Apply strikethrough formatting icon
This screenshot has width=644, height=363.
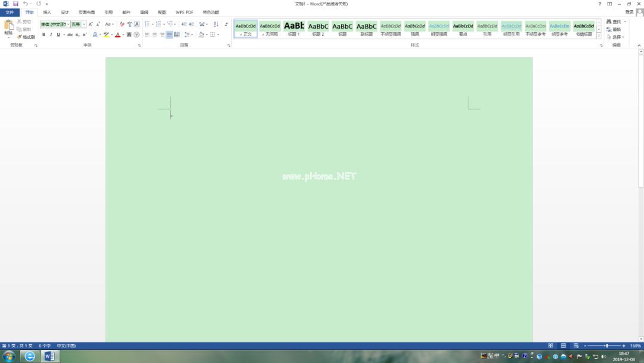click(70, 35)
